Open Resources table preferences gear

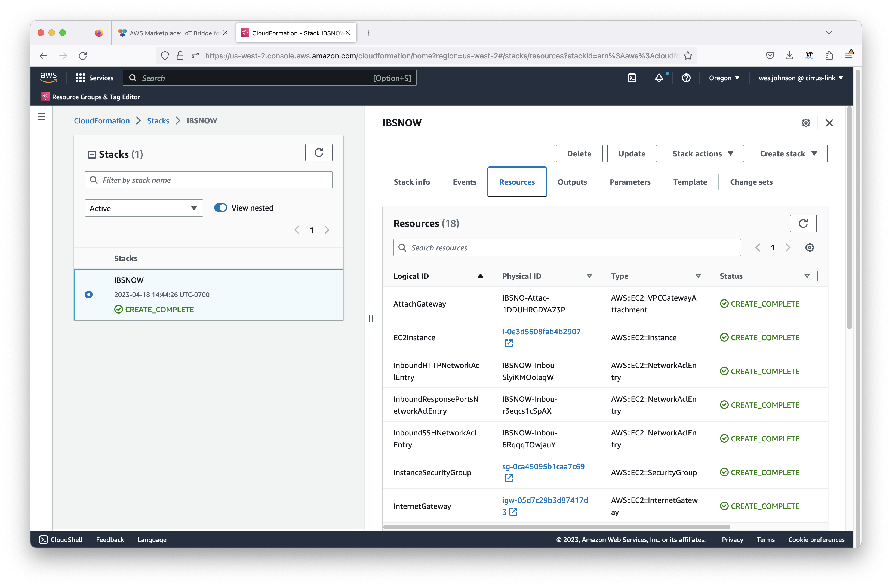coord(810,247)
